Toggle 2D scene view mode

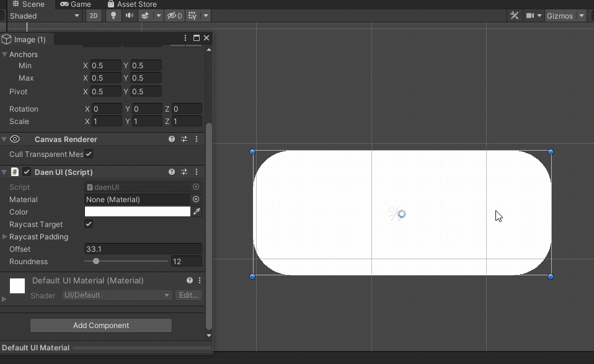click(x=94, y=16)
